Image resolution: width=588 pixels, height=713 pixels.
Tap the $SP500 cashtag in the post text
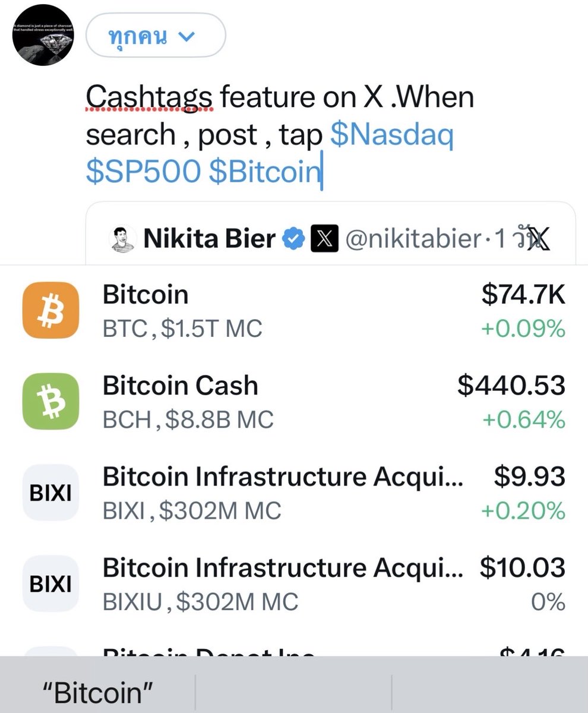pyautogui.click(x=143, y=172)
